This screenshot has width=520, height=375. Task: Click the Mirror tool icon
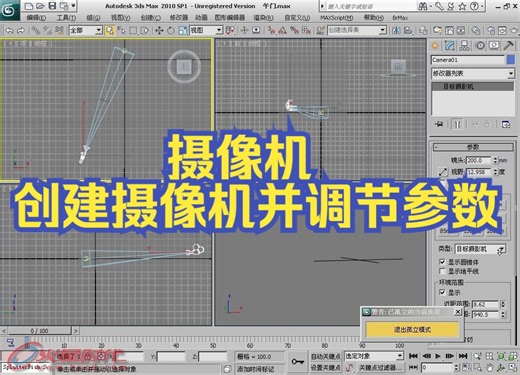(x=396, y=31)
